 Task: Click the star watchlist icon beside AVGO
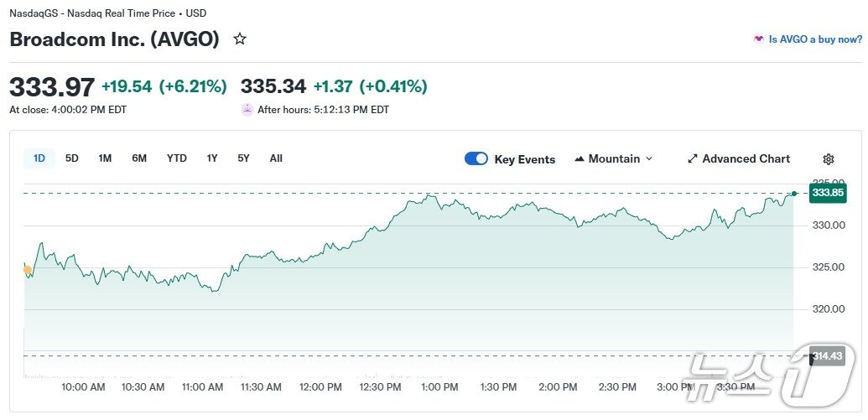click(x=240, y=39)
